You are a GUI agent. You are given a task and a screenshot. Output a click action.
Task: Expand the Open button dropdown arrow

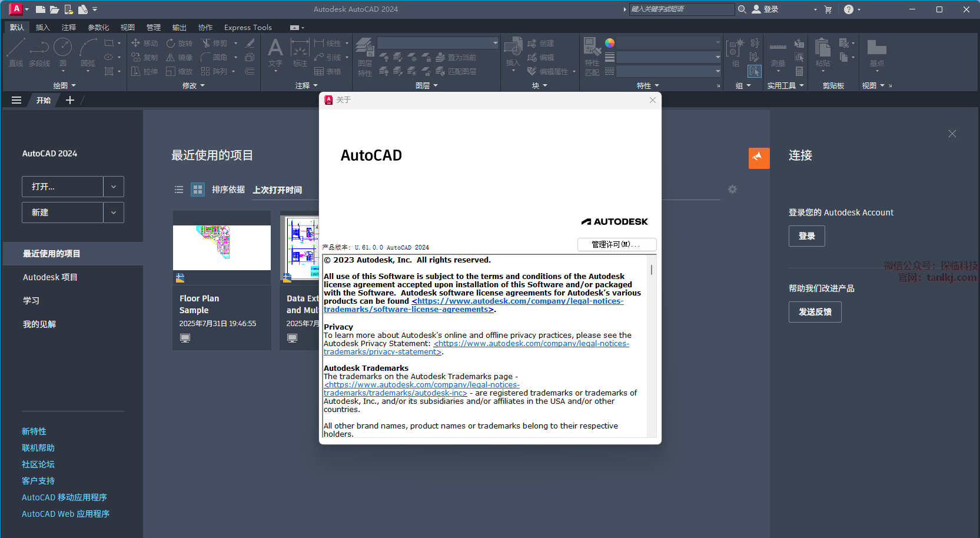tap(114, 187)
